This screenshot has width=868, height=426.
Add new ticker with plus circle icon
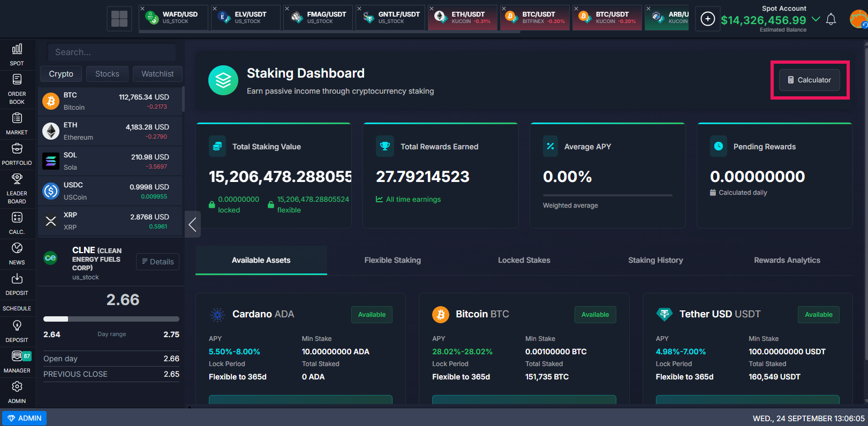coord(707,19)
